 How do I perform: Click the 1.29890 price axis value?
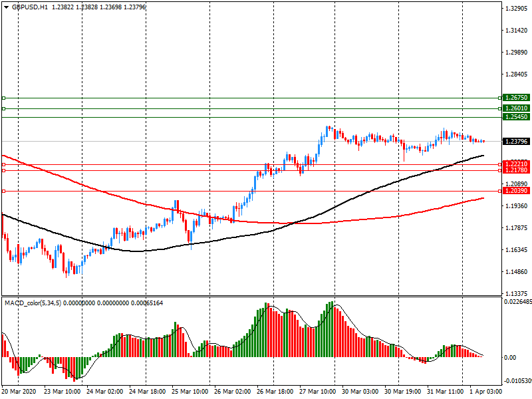[x=517, y=53]
